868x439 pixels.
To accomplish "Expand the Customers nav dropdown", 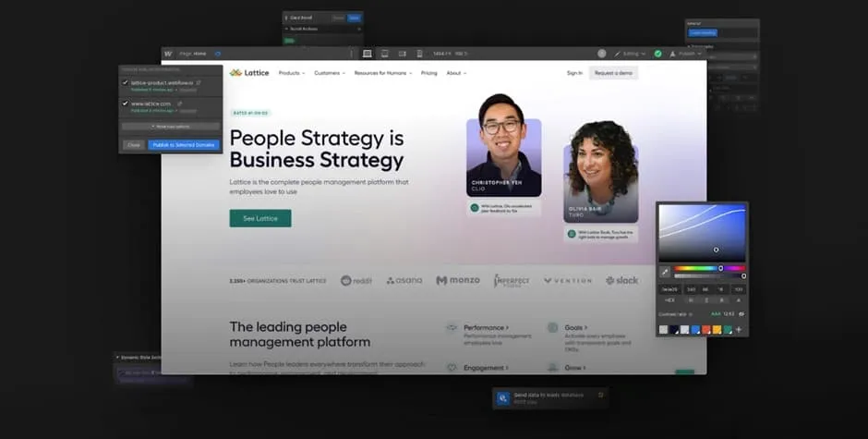I will [x=330, y=73].
